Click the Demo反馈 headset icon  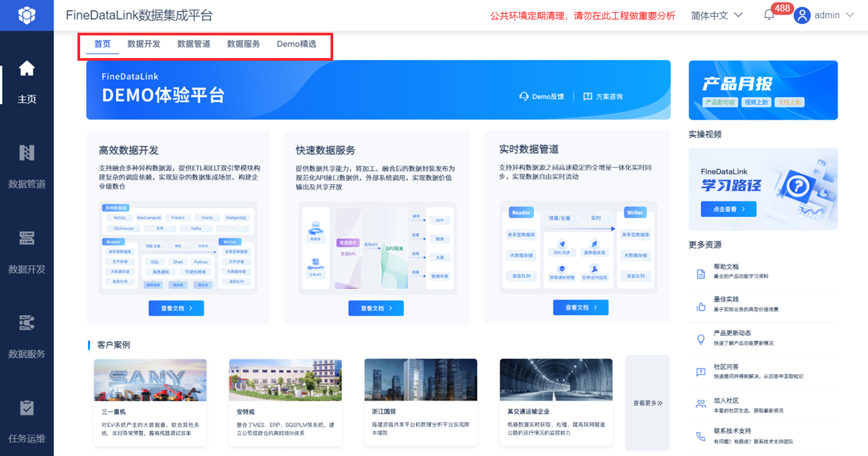pos(524,96)
